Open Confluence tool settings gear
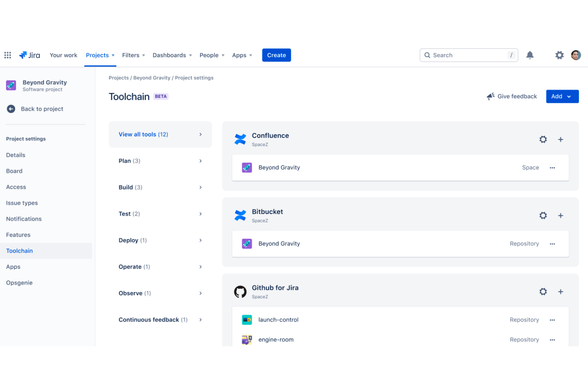The width and height of the screenshot is (588, 392). point(543,139)
